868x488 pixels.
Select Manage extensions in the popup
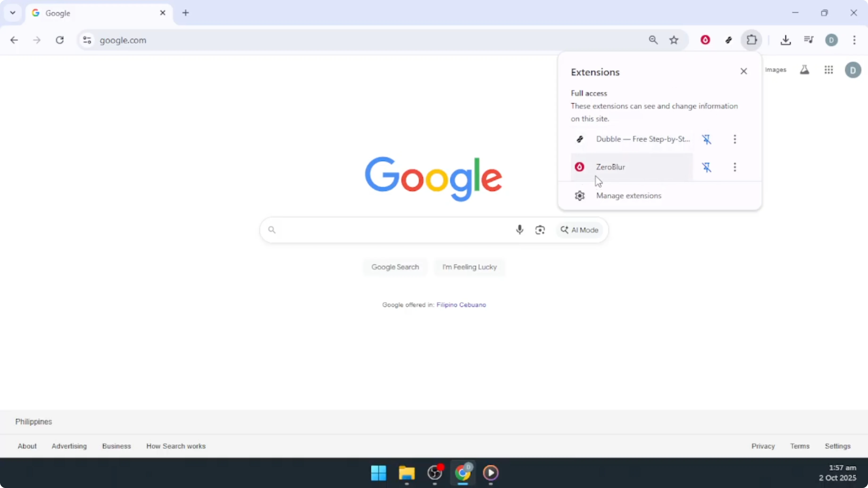tap(628, 195)
